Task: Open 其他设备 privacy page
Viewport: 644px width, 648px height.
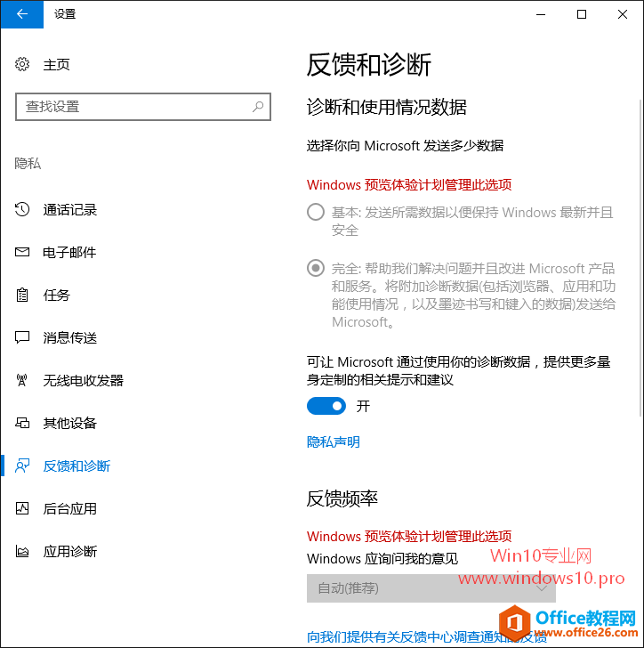Action: 69,423
